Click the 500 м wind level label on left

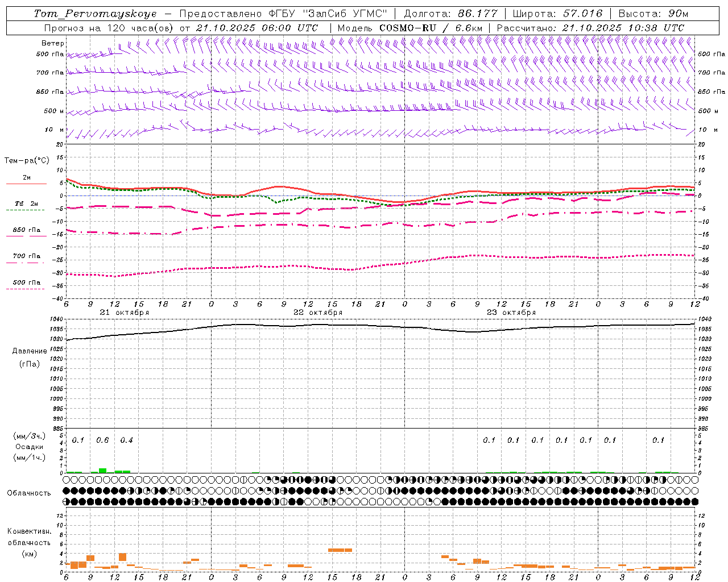(54, 111)
